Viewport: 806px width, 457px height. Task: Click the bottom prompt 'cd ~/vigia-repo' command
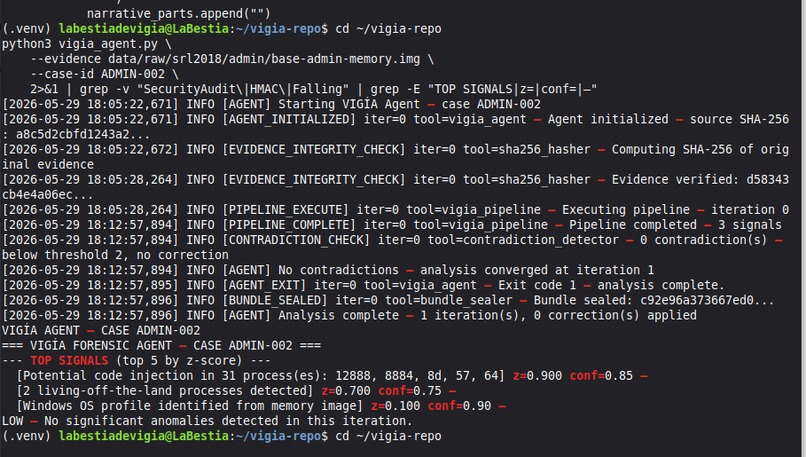(388, 436)
